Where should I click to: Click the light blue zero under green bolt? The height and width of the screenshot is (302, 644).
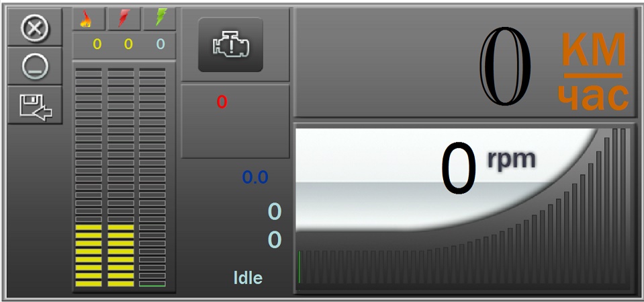pyautogui.click(x=160, y=45)
